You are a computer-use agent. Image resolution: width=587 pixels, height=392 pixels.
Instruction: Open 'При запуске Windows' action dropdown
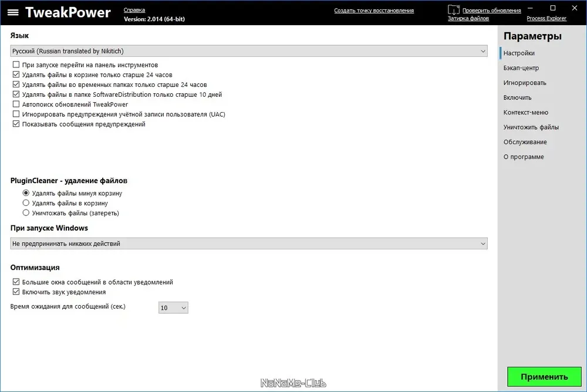click(249, 244)
